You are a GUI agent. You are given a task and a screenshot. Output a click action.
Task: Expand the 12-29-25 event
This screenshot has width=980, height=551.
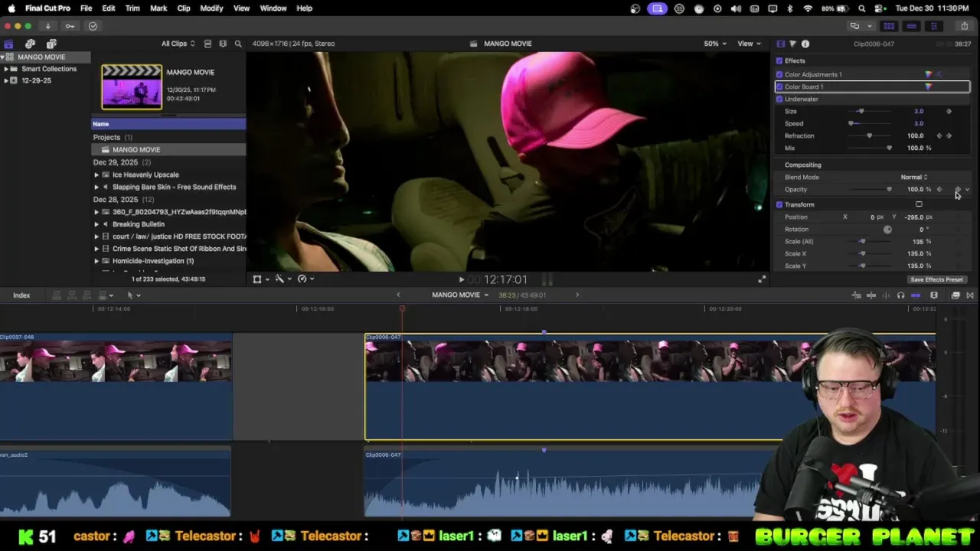coord(6,80)
